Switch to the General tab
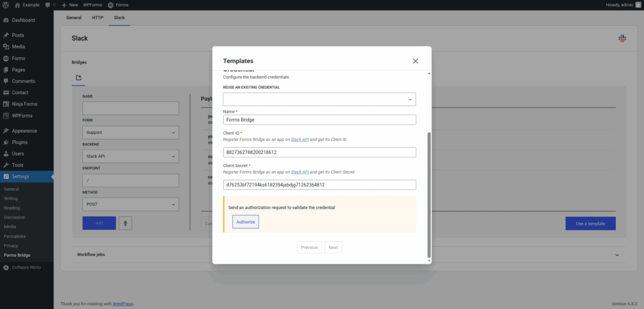This screenshot has width=644, height=309. [x=74, y=18]
